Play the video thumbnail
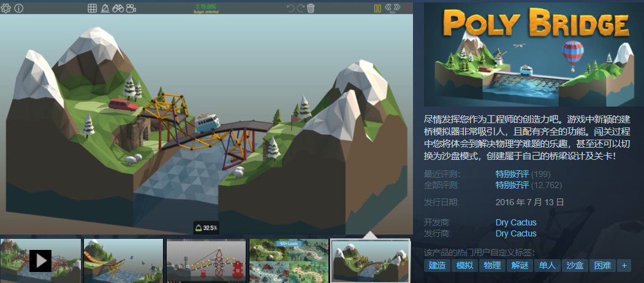Screen dimensions: 644x283 40,261
